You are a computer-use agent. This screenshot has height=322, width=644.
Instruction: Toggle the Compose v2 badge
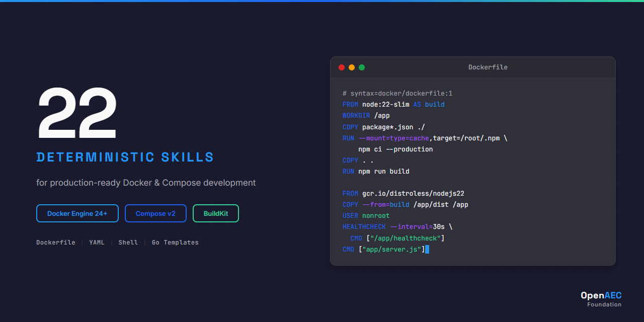[155, 213]
